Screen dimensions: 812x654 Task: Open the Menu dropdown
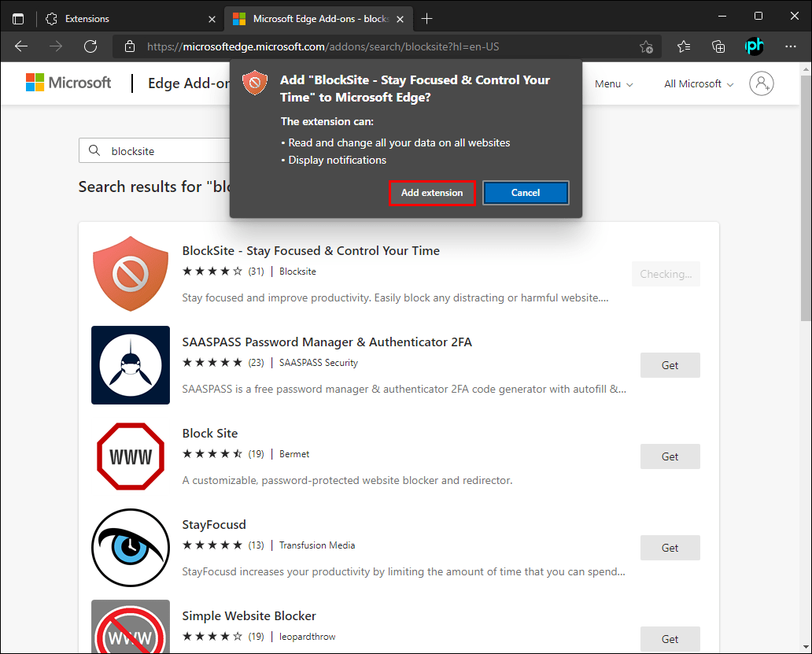[x=613, y=83]
